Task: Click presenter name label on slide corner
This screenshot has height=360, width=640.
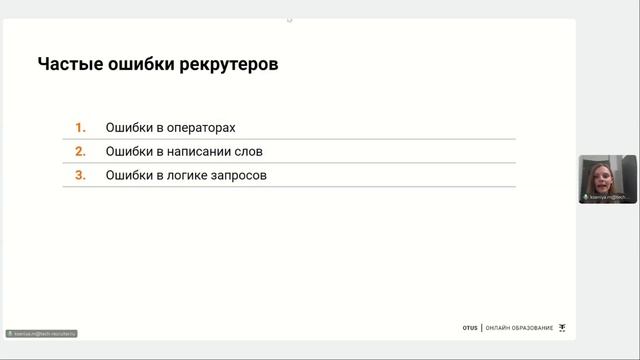Action: [42, 334]
